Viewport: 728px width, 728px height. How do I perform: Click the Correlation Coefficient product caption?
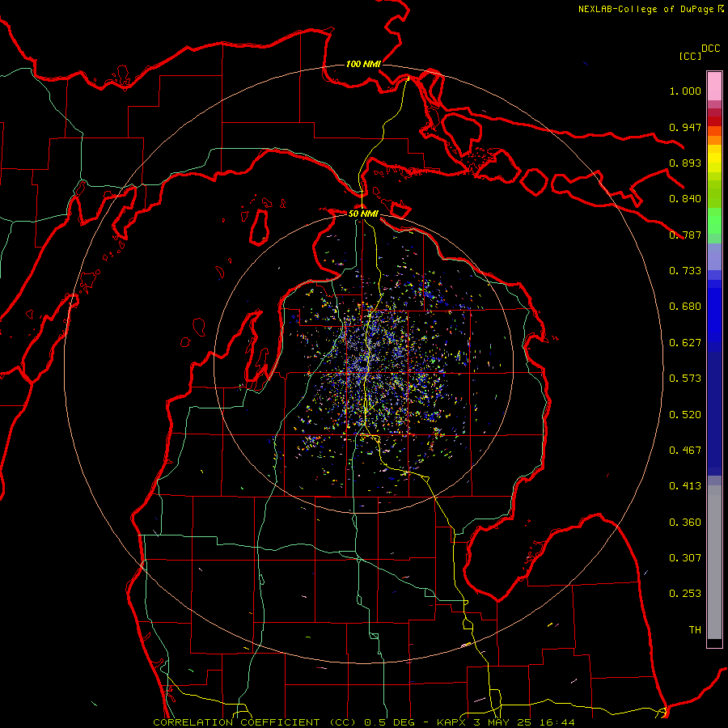pos(364,722)
